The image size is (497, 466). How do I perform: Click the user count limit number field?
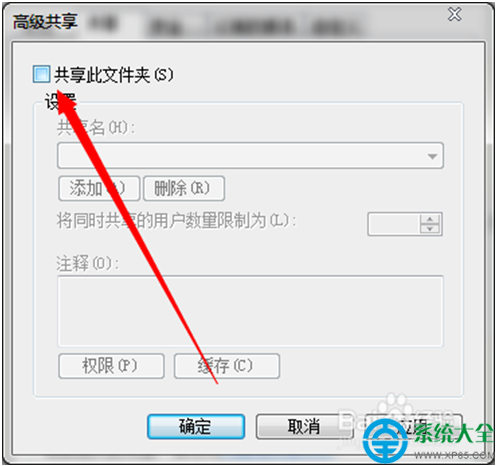pos(394,224)
